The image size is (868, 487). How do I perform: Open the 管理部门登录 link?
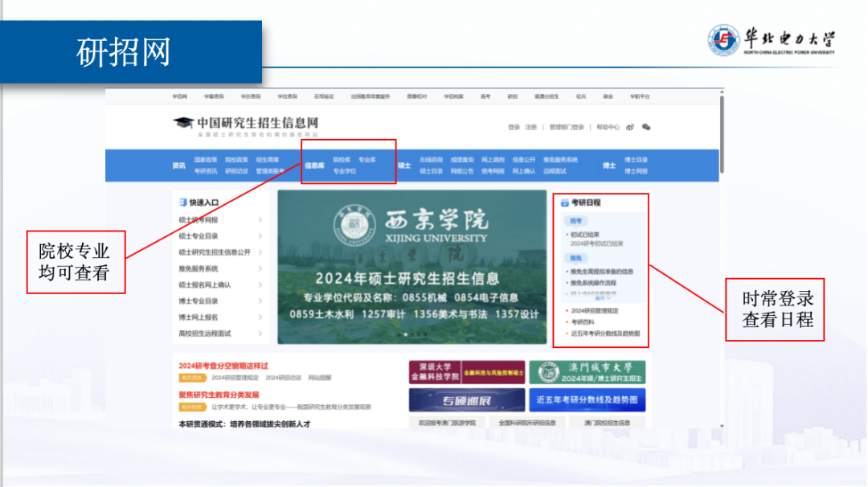click(567, 127)
